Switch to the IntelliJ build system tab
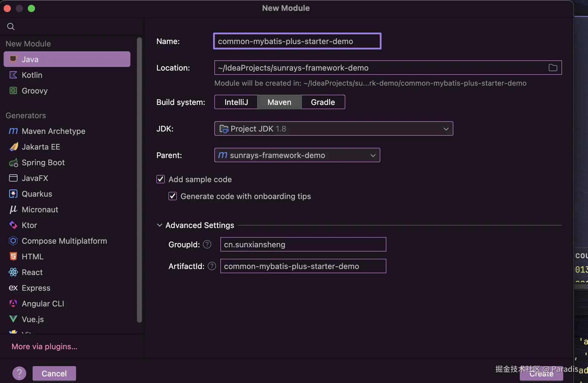This screenshot has width=588, height=383. (x=236, y=102)
